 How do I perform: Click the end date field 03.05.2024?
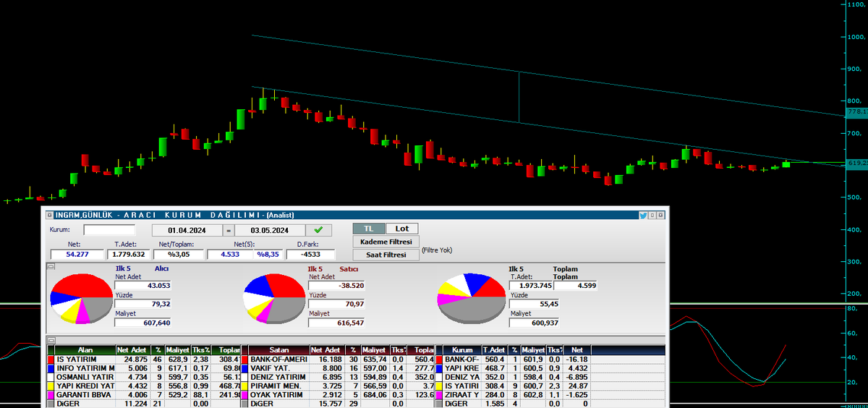[268, 230]
